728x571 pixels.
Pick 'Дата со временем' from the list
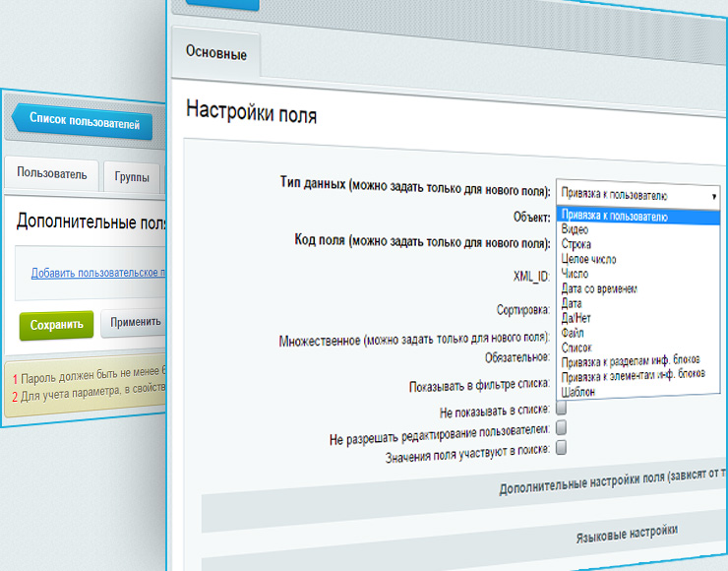point(599,288)
